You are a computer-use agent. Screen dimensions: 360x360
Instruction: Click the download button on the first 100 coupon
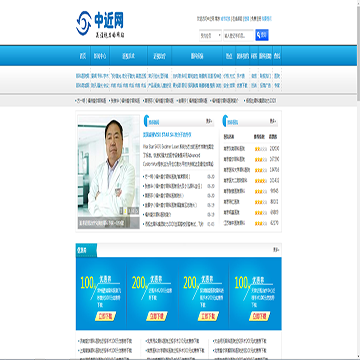pyautogui.click(x=106, y=316)
